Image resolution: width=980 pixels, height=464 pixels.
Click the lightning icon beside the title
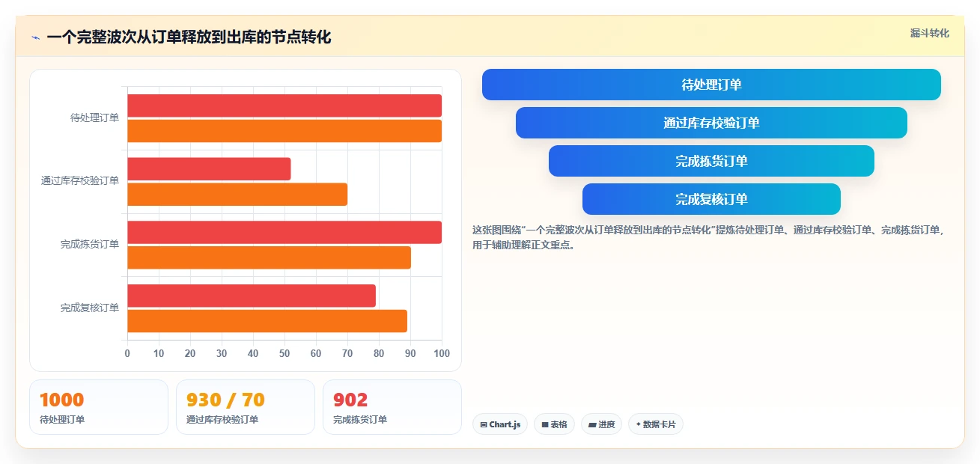point(35,37)
